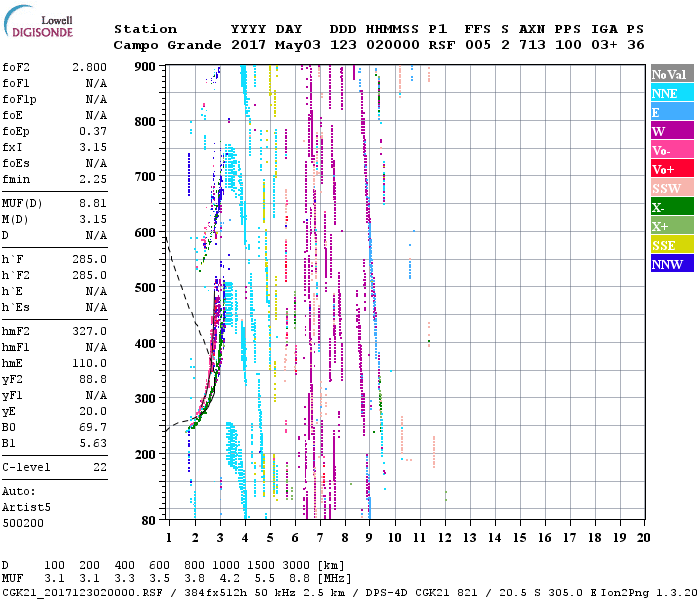Click the 20 MHz frequency axis label

(x=643, y=538)
